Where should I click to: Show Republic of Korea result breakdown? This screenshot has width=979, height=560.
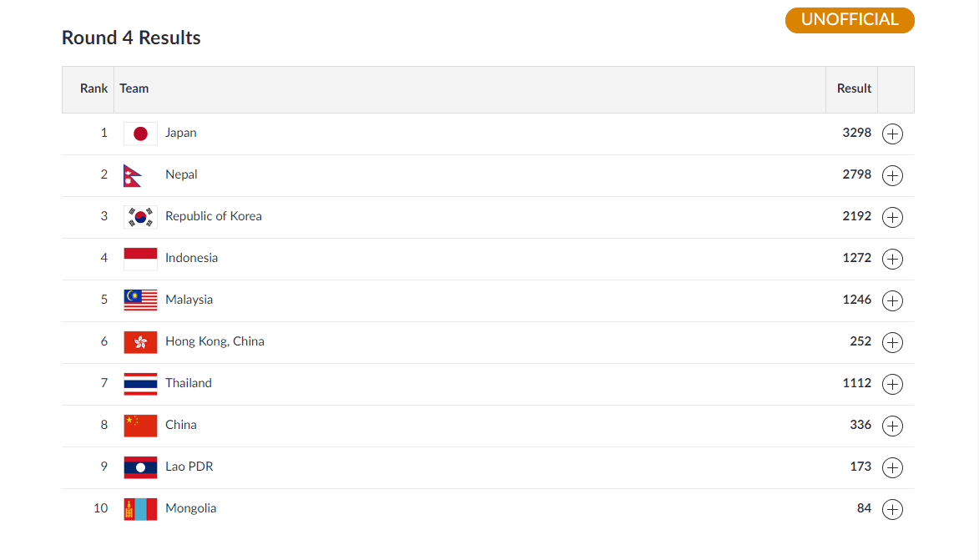coord(892,217)
